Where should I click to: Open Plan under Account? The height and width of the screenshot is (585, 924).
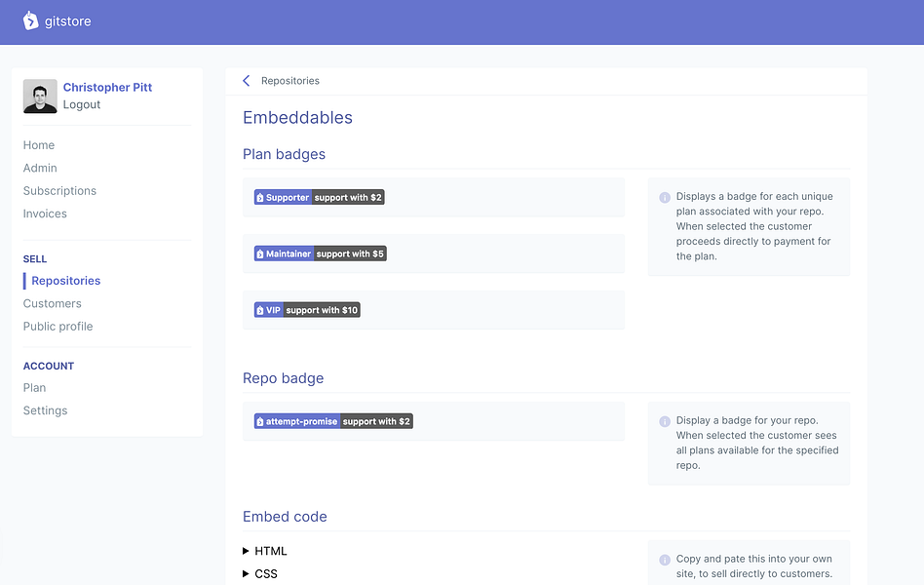pyautogui.click(x=34, y=387)
